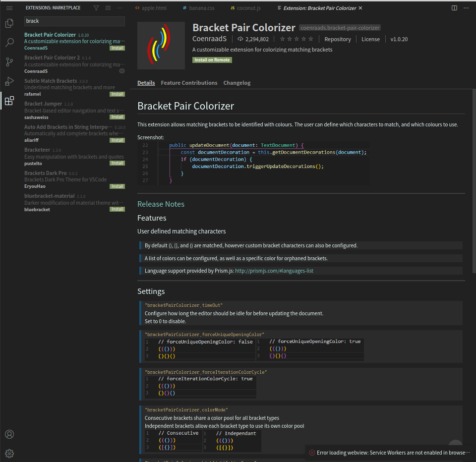Install Auto Add Brackets in String Interpolation
Viewport: 476px width, 462px height.
pyautogui.click(x=117, y=140)
